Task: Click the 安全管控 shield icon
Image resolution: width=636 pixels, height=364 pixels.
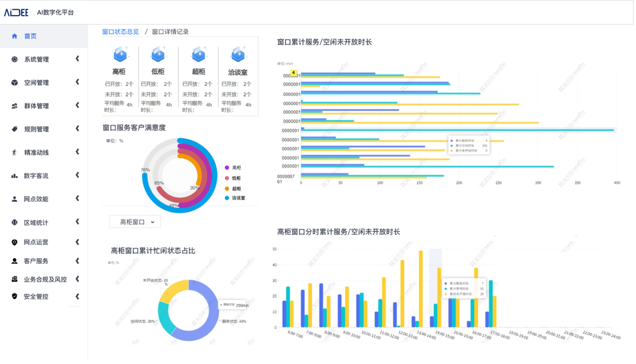Action: click(14, 296)
